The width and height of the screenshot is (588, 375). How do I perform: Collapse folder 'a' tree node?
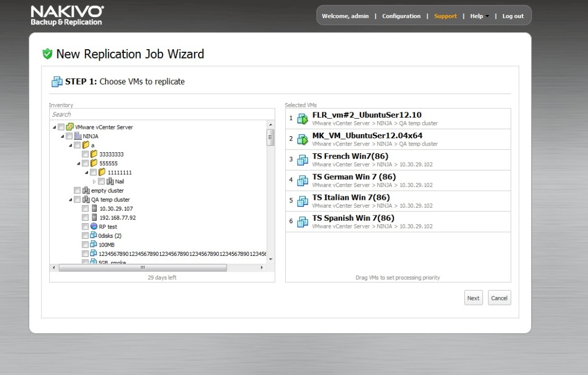[70, 145]
